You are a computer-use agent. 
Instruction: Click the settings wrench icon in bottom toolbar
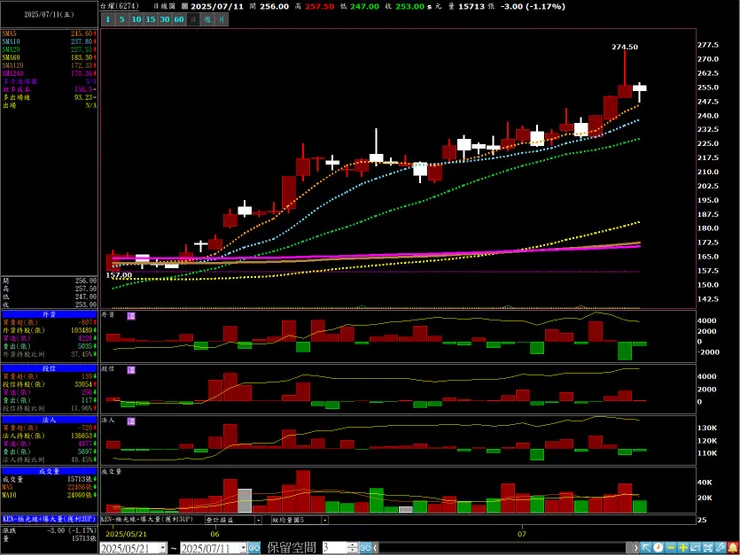720,548
